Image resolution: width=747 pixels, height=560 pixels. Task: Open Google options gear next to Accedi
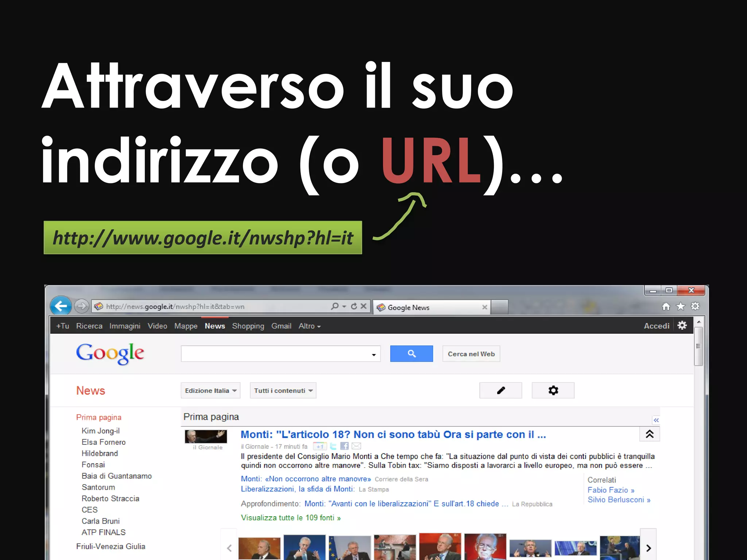pos(682,325)
